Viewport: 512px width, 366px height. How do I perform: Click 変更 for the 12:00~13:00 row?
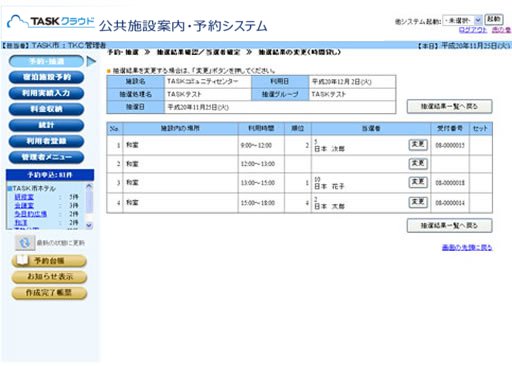point(418,163)
